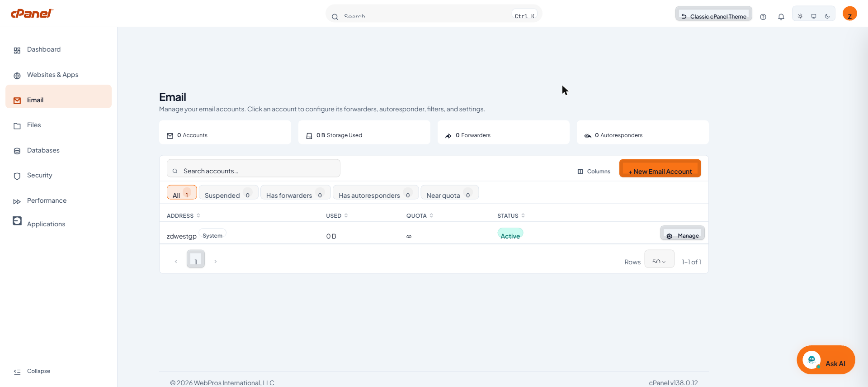Open the Files section

pyautogui.click(x=58, y=125)
